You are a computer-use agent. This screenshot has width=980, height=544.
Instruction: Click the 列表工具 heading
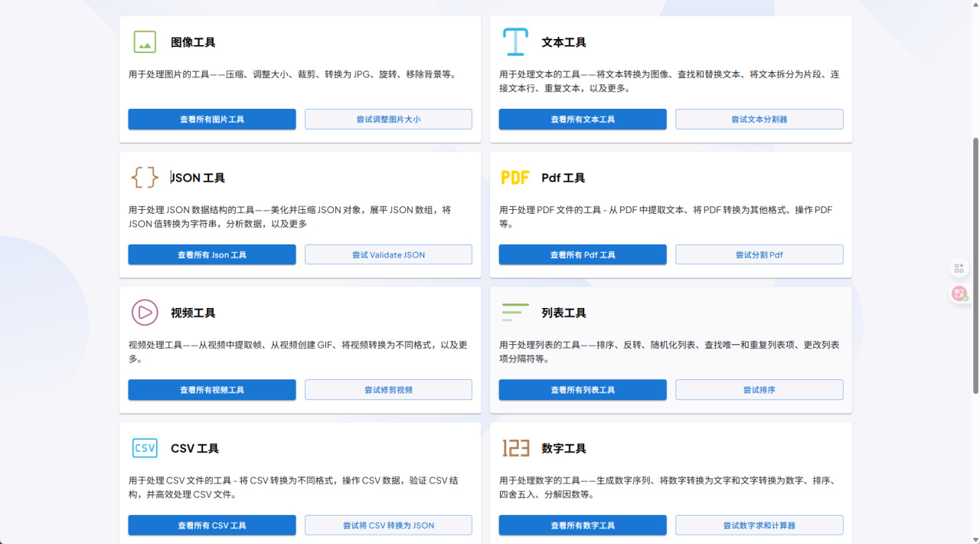tap(564, 313)
